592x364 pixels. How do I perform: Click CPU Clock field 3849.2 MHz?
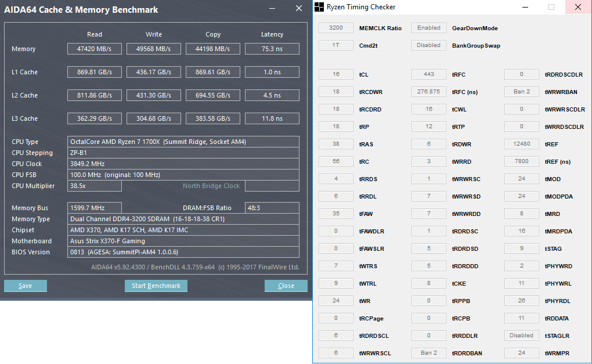click(x=183, y=164)
